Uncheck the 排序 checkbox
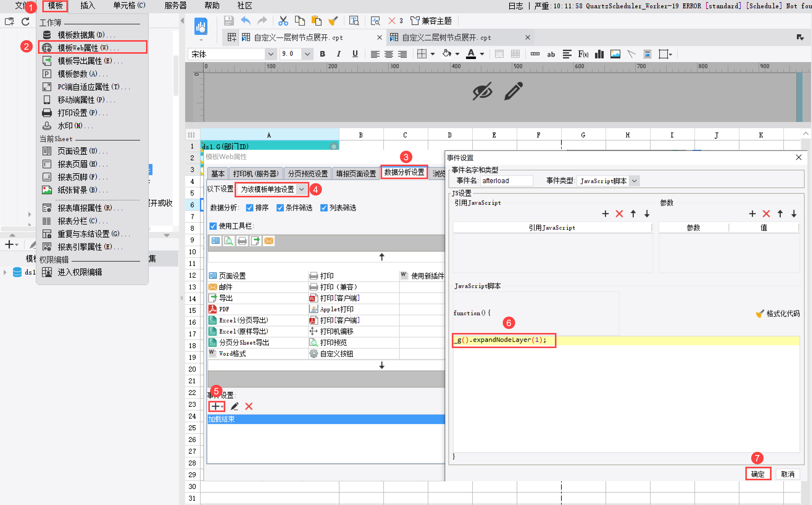The width and height of the screenshot is (812, 505). [x=249, y=208]
